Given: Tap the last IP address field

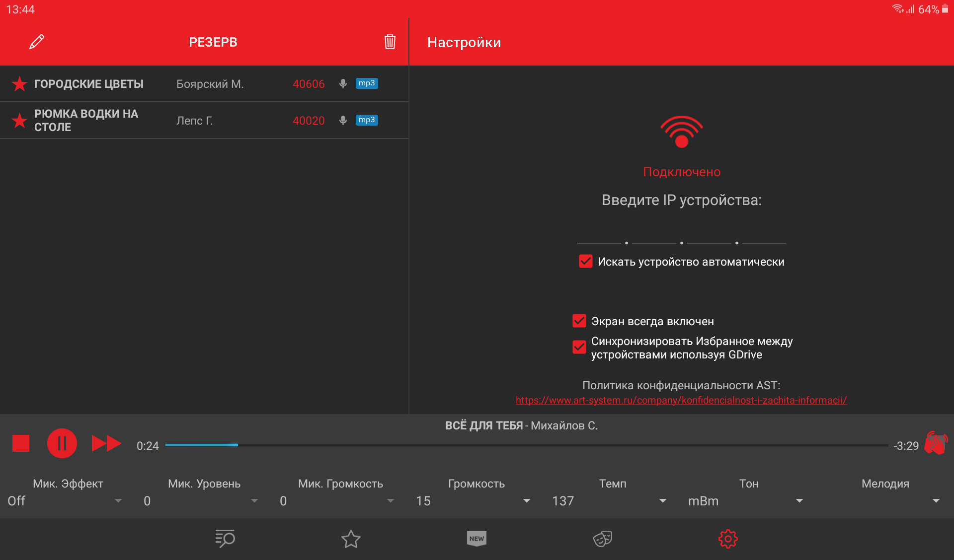Looking at the screenshot, I should tap(764, 234).
